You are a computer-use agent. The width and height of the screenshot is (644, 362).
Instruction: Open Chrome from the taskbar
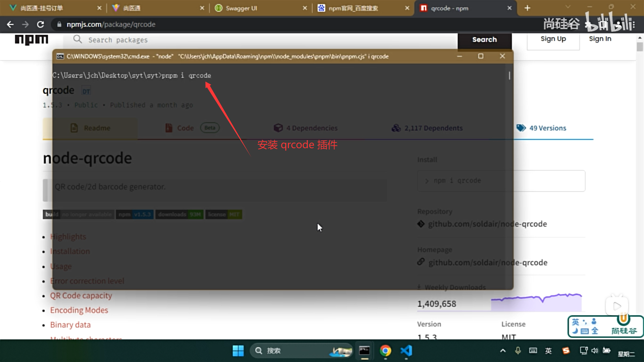pos(385,351)
